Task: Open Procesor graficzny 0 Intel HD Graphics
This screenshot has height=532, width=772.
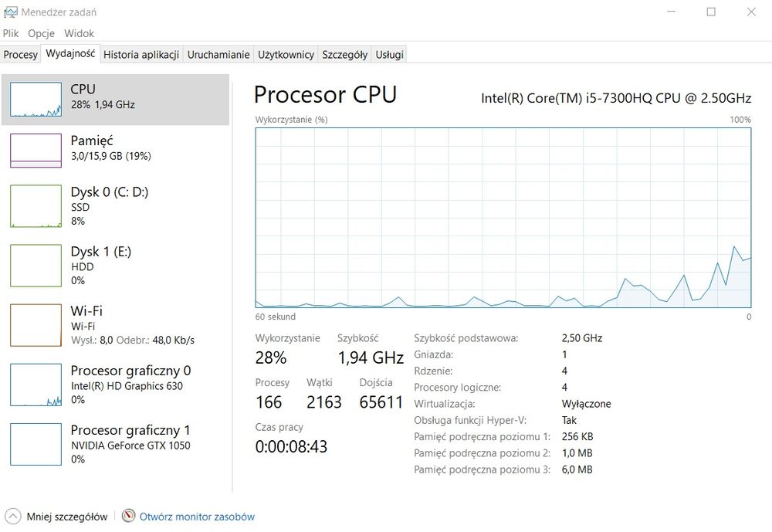Action: (x=36, y=385)
